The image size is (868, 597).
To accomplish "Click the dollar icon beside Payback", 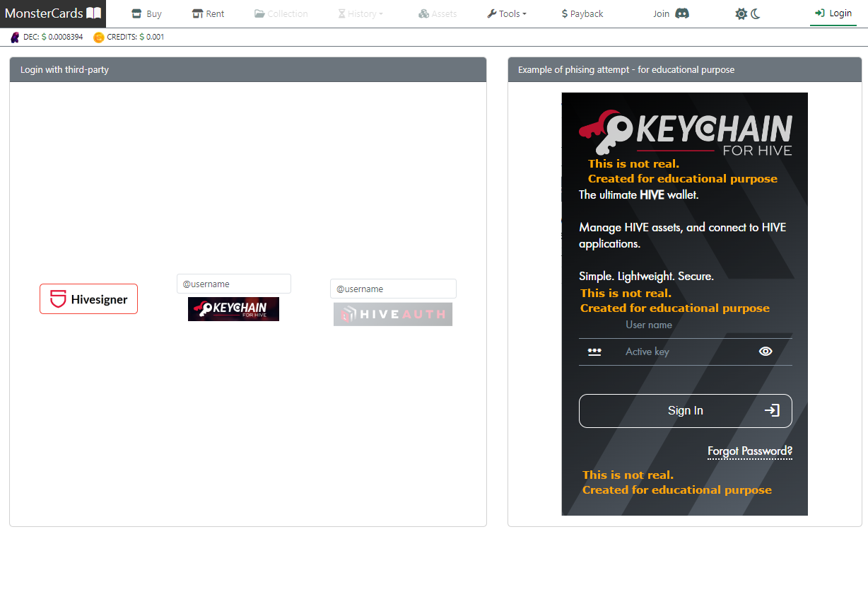I will pyautogui.click(x=565, y=13).
